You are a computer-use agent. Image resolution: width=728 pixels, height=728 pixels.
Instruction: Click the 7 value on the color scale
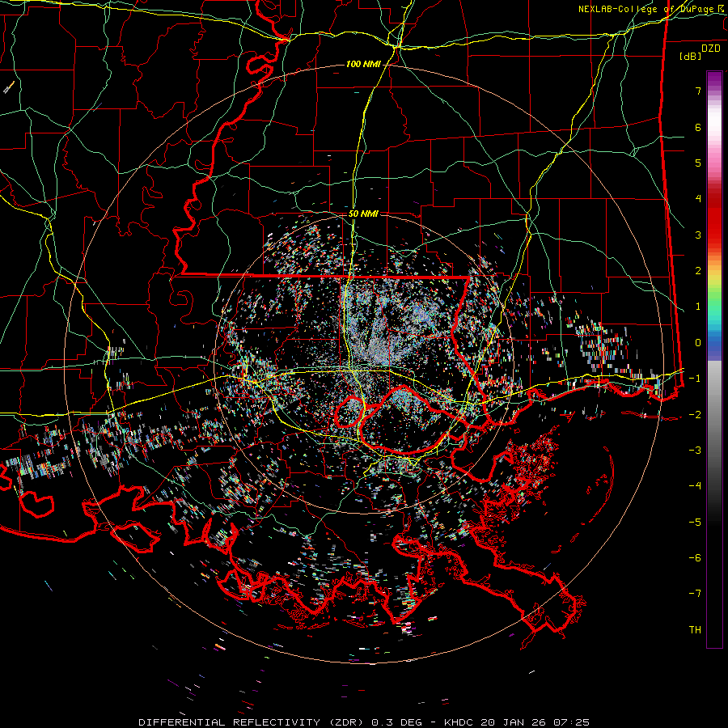pyautogui.click(x=698, y=91)
